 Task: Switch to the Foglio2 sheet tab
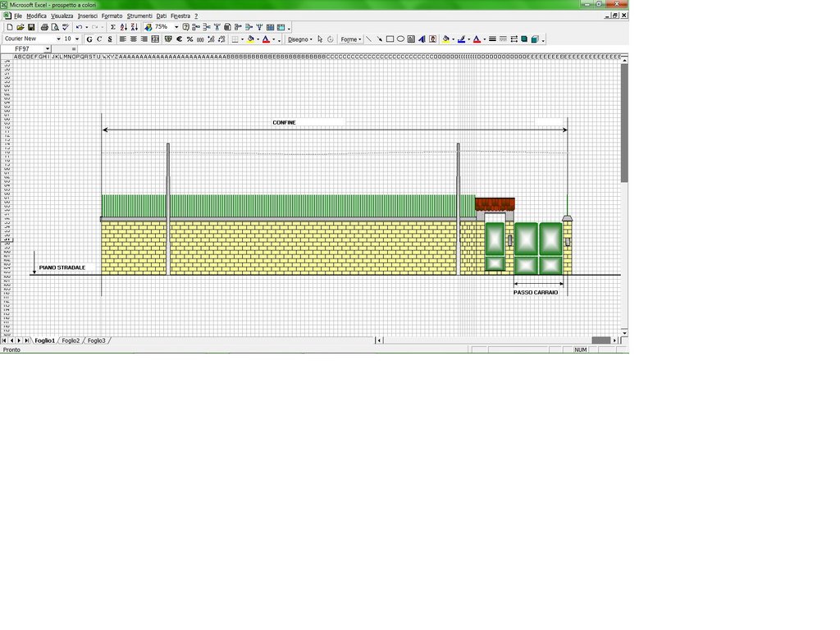point(71,340)
